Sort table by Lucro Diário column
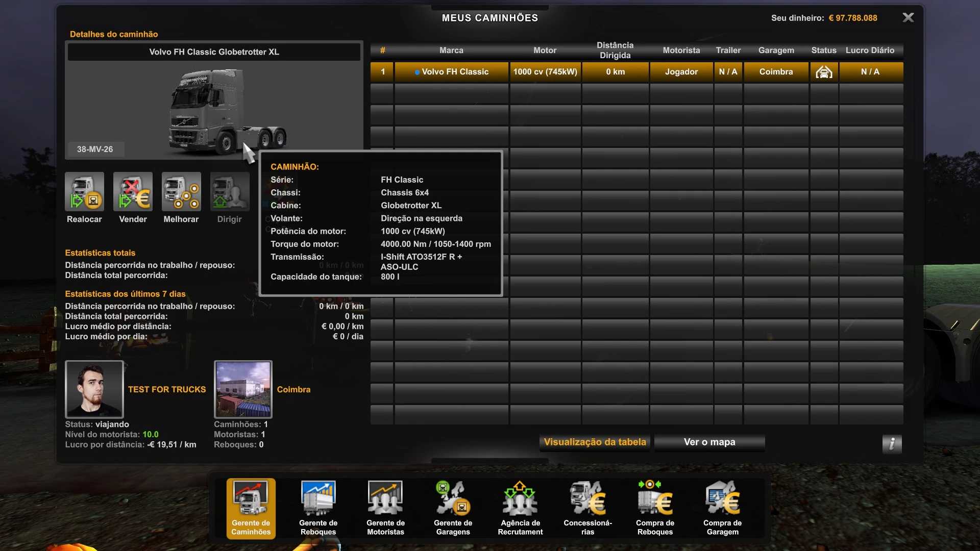980x551 pixels. coord(869,51)
